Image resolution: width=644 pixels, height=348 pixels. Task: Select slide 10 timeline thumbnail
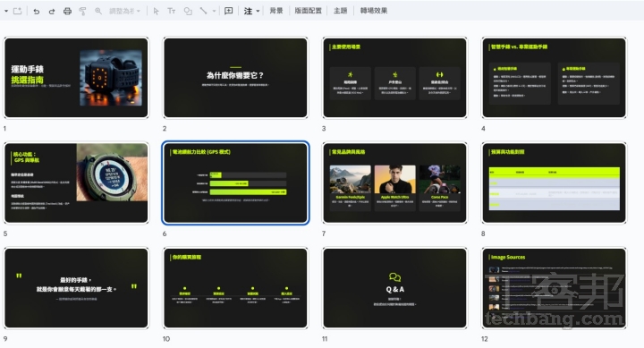[235, 288]
